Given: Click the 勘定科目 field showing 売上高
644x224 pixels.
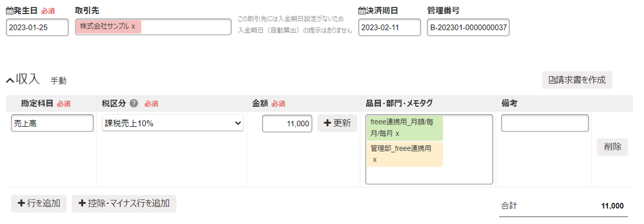Looking at the screenshot, I should pyautogui.click(x=52, y=123).
